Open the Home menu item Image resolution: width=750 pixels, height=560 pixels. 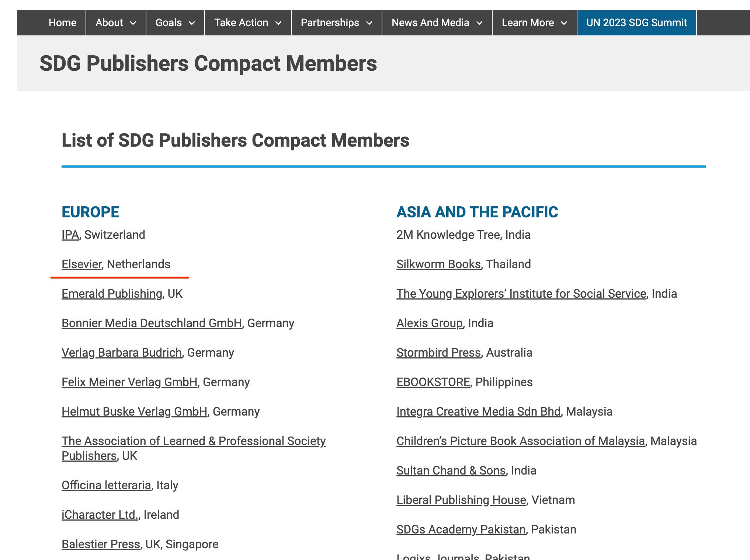pos(62,23)
